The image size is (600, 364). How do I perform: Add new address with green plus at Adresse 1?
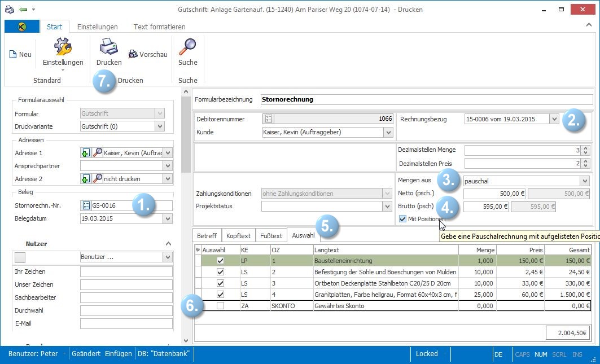85,153
